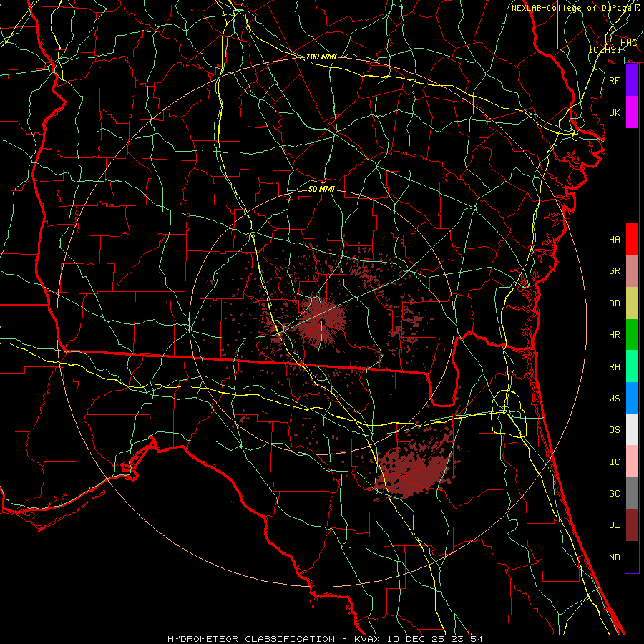644x644 pixels.
Task: Click the HA red legend swatch
Action: (632, 239)
